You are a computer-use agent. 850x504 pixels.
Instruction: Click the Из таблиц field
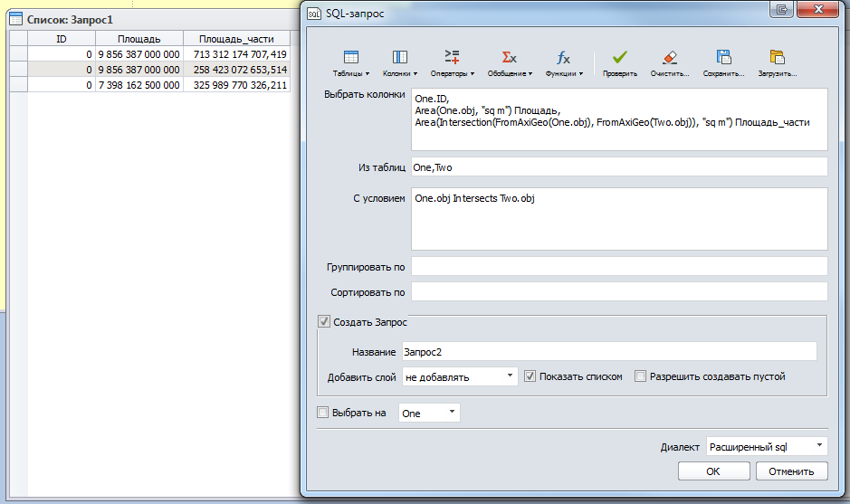619,166
